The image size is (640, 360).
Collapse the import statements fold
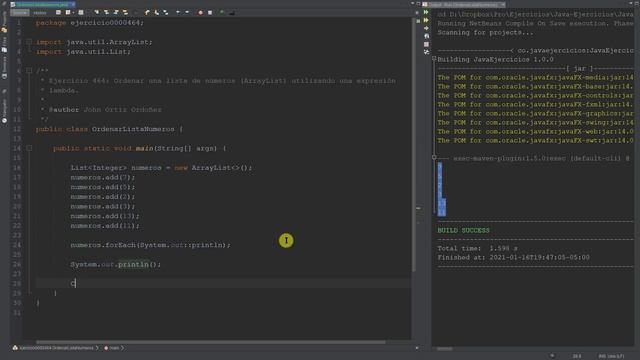(x=29, y=42)
